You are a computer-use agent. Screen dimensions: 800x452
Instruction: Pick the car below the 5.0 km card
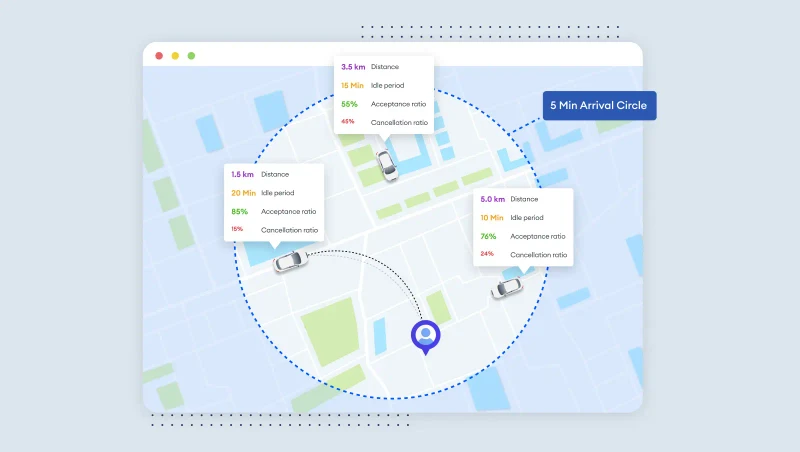(507, 287)
